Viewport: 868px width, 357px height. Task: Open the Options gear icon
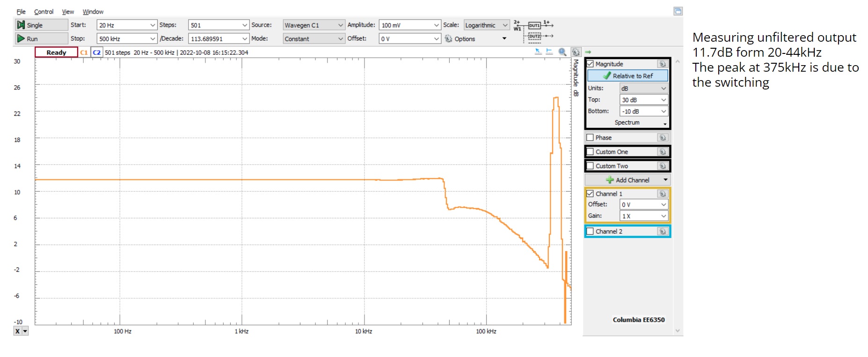pos(448,38)
